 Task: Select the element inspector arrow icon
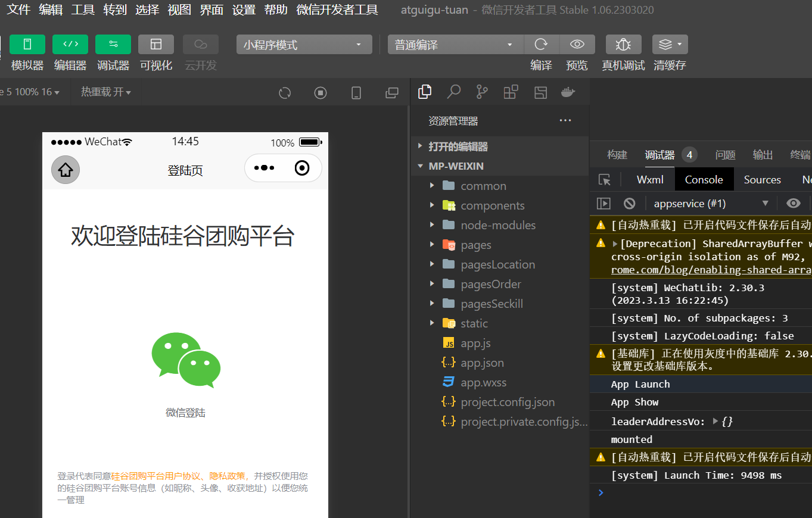[x=605, y=180]
